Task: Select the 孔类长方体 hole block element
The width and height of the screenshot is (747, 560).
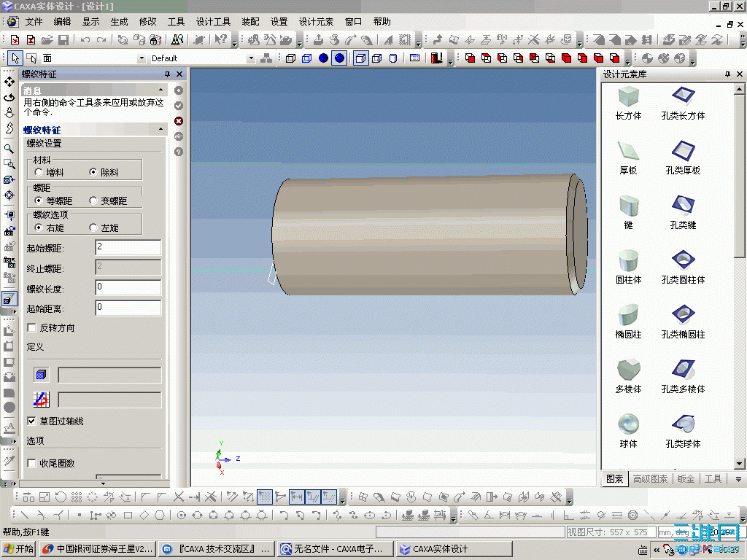Action: point(683,104)
